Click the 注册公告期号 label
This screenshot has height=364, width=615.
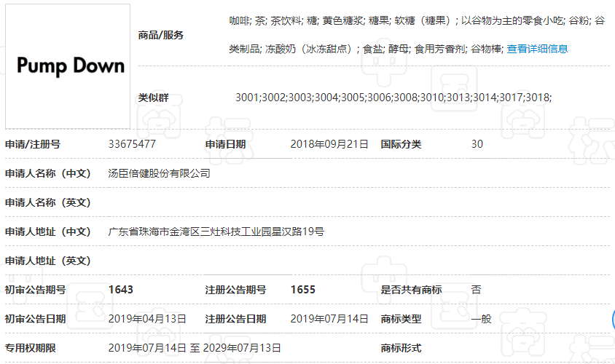click(x=235, y=290)
